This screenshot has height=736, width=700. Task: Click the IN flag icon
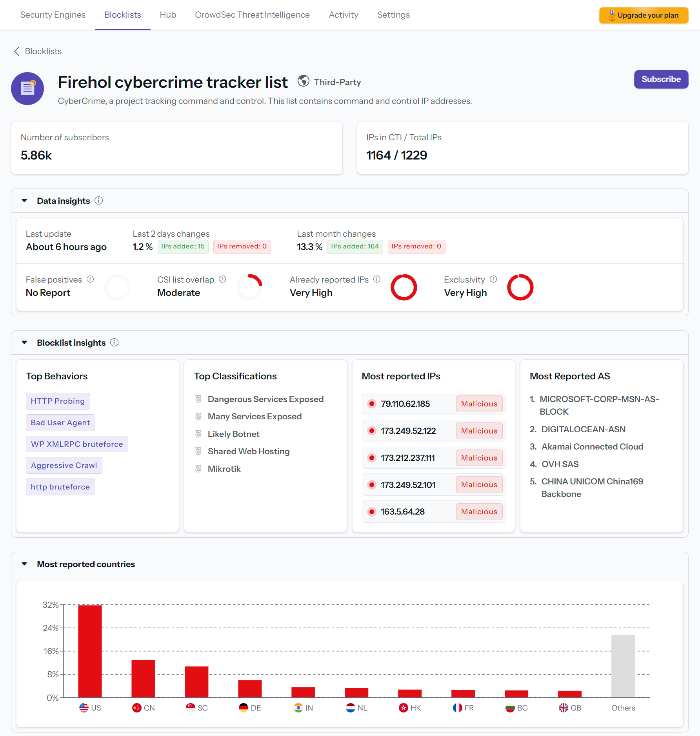[298, 708]
